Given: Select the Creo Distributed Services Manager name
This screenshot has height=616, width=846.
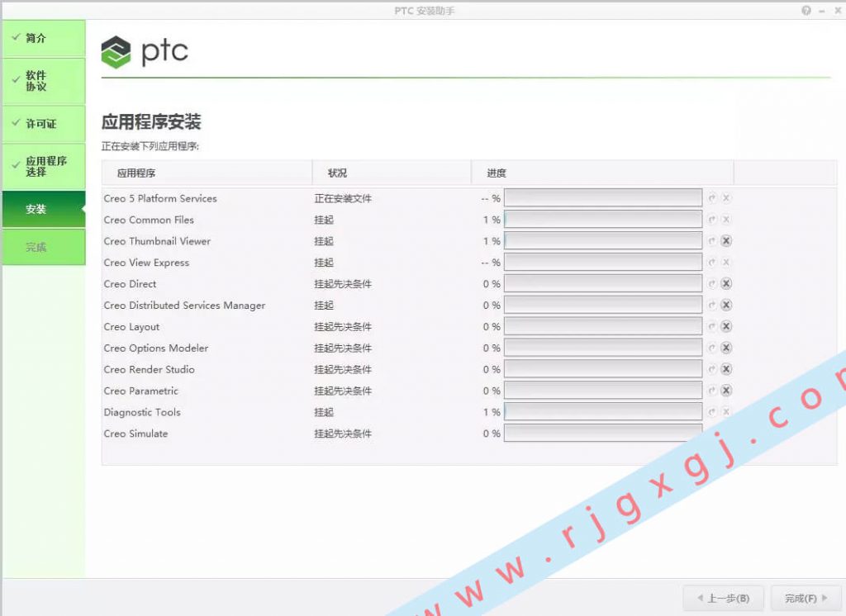Looking at the screenshot, I should (x=184, y=306).
